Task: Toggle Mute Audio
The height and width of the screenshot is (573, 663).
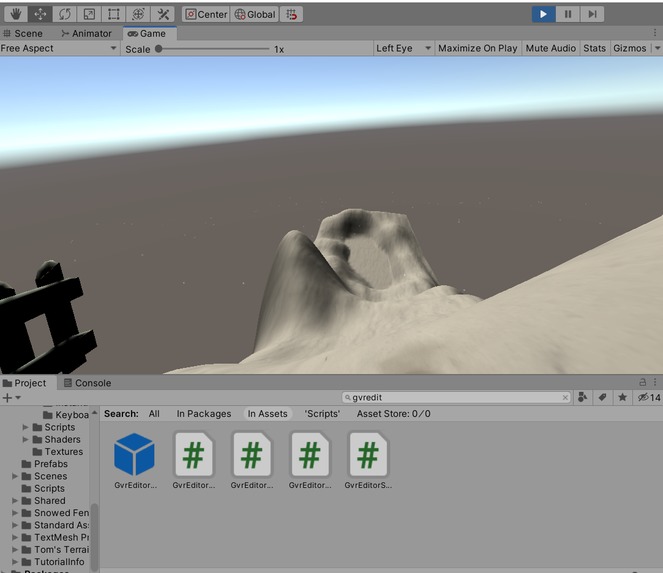Action: (x=551, y=49)
